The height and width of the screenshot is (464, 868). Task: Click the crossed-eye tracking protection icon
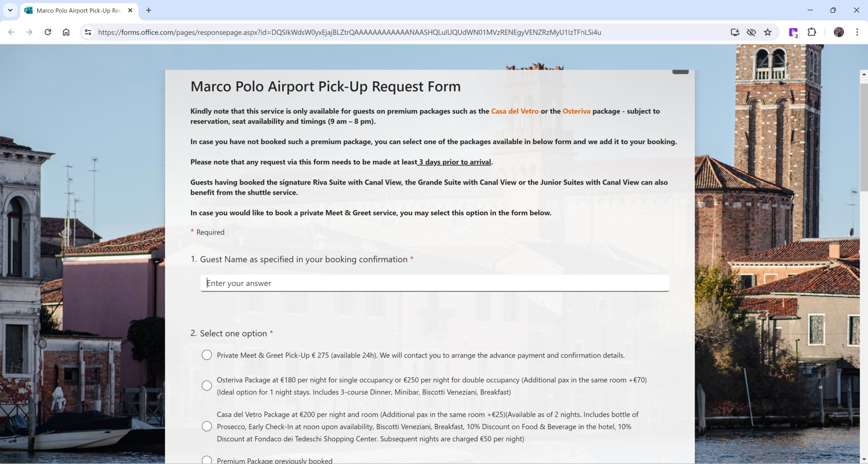point(751,32)
